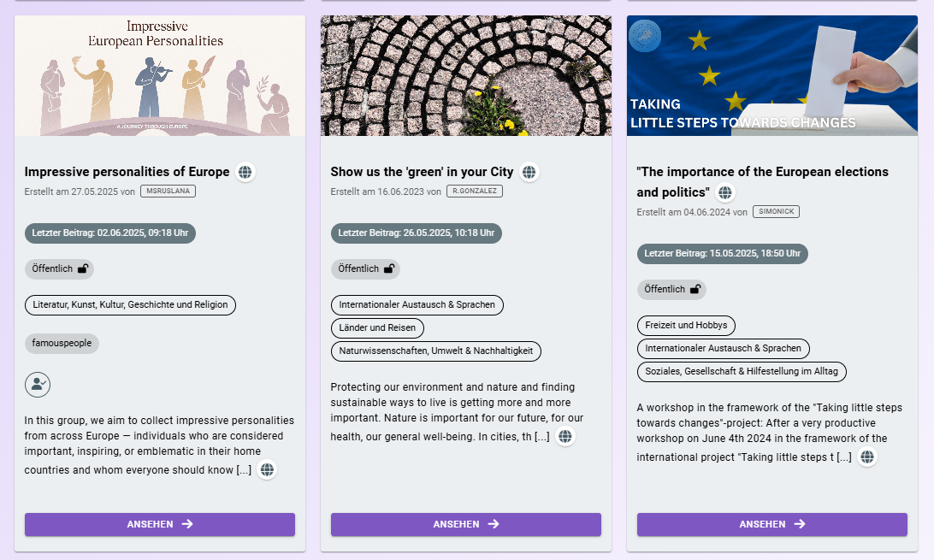Image resolution: width=934 pixels, height=560 pixels.
Task: Click the member-joined person icon
Action: pos(38,385)
